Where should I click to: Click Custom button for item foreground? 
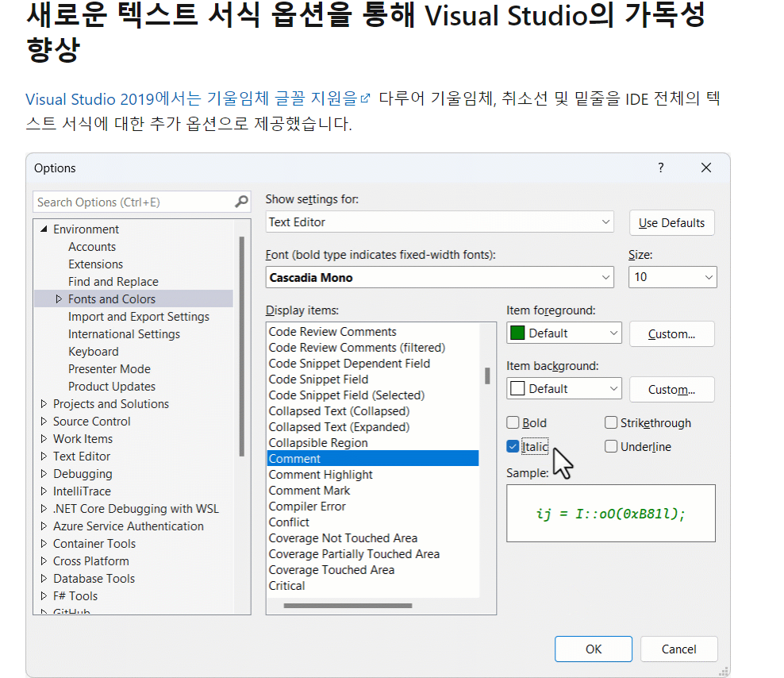click(x=671, y=333)
